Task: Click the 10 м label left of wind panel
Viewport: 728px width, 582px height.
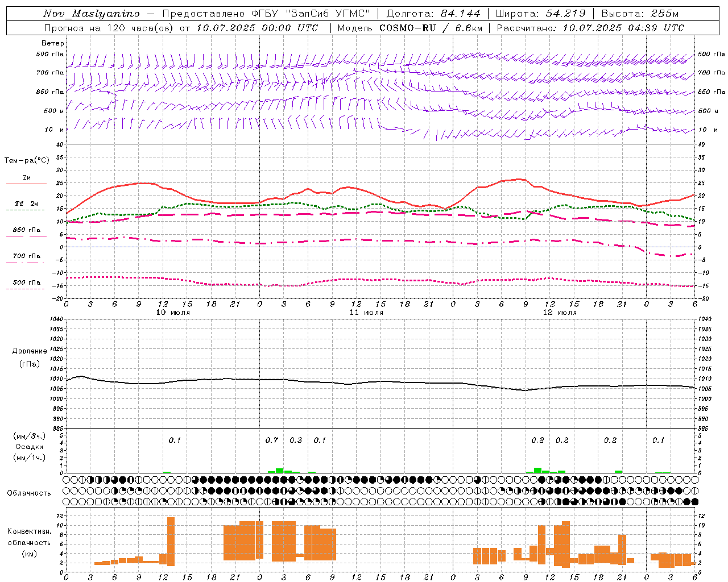Action: (55, 130)
